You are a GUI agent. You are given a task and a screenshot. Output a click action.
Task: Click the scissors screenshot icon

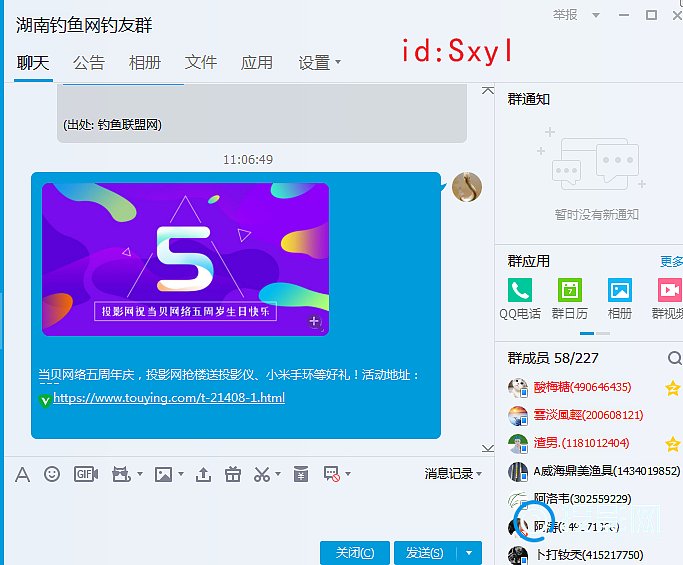[x=261, y=474]
